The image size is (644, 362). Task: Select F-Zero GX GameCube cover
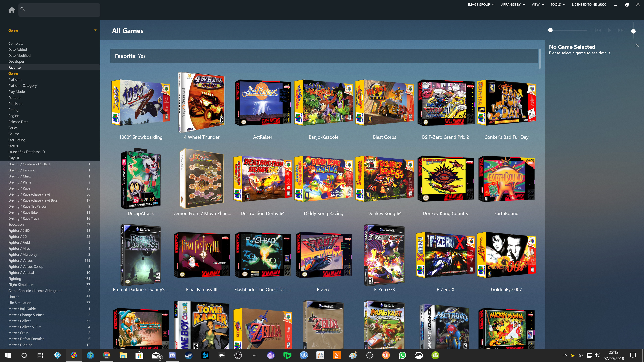(385, 255)
